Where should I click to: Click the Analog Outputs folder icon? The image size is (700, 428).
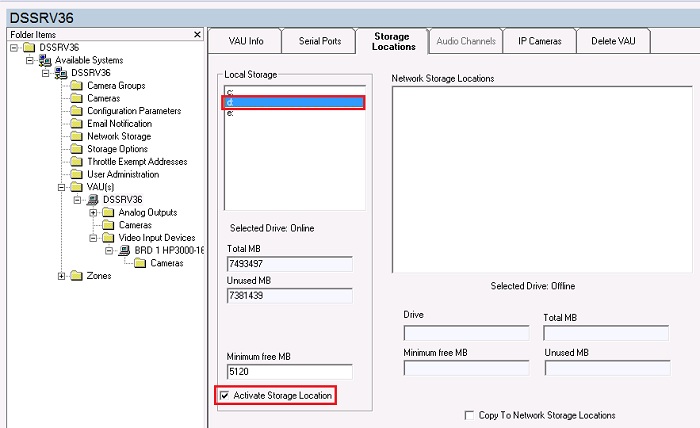108,212
